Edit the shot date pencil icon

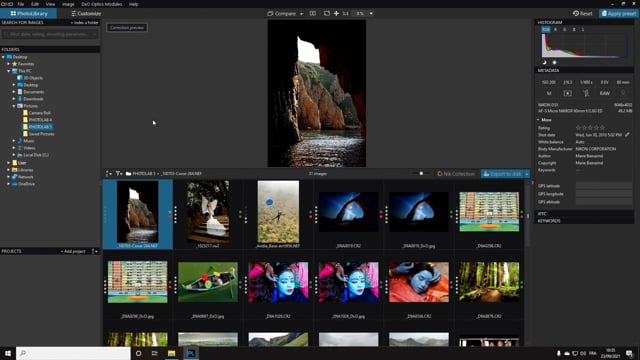pyautogui.click(x=627, y=135)
